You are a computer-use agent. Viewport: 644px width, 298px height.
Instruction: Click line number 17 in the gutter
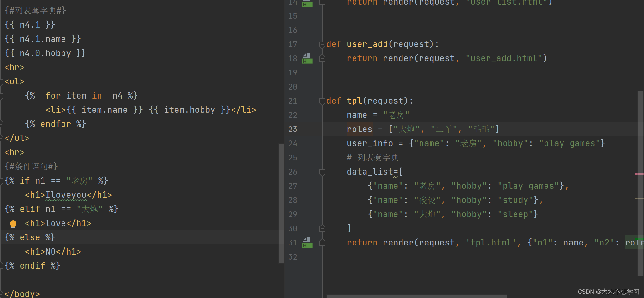293,44
